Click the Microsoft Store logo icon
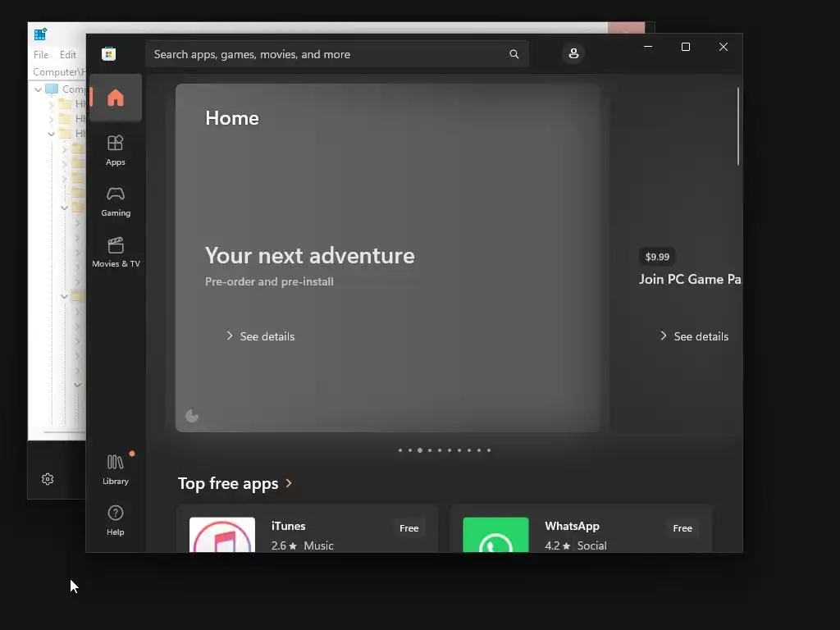The width and height of the screenshot is (840, 630). (x=109, y=53)
